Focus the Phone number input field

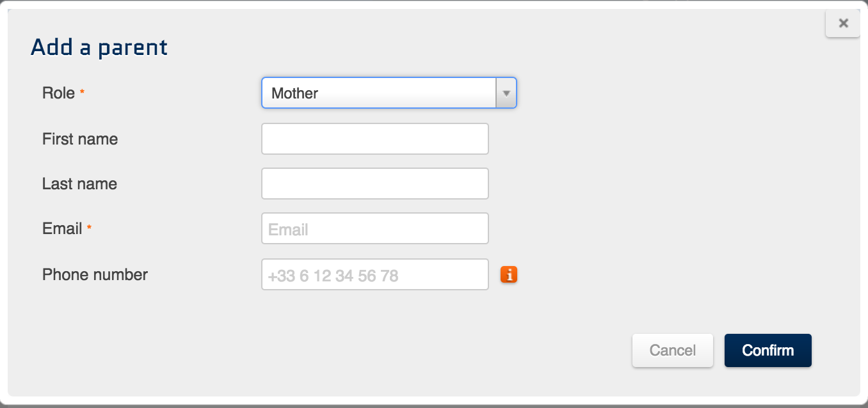pyautogui.click(x=374, y=275)
